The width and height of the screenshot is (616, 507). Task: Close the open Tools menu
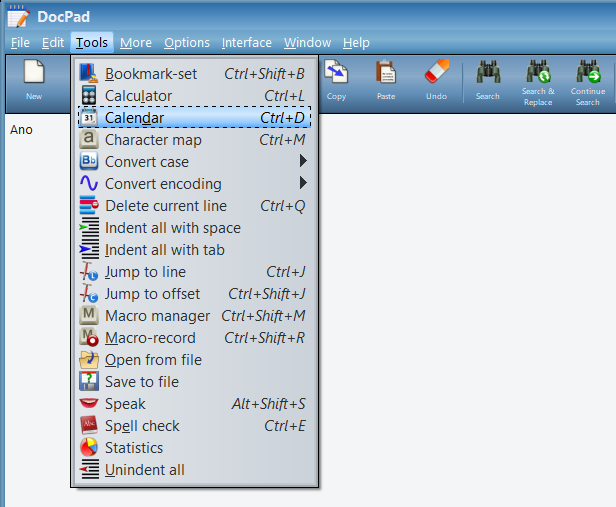pyautogui.click(x=92, y=42)
